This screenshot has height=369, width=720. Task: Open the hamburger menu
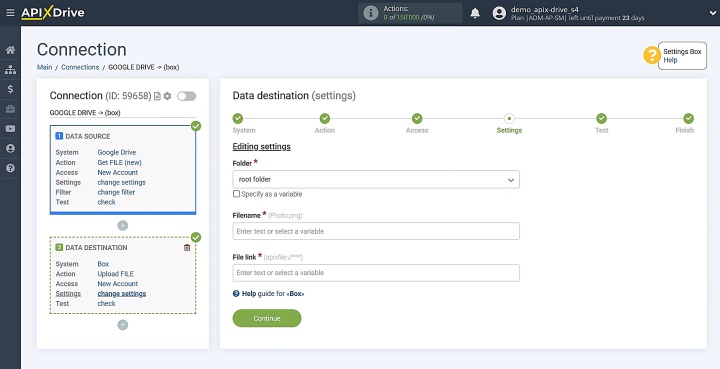pos(10,13)
